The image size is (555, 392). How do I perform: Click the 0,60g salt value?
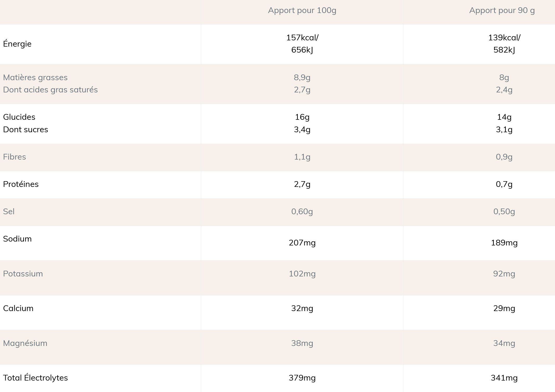(302, 211)
